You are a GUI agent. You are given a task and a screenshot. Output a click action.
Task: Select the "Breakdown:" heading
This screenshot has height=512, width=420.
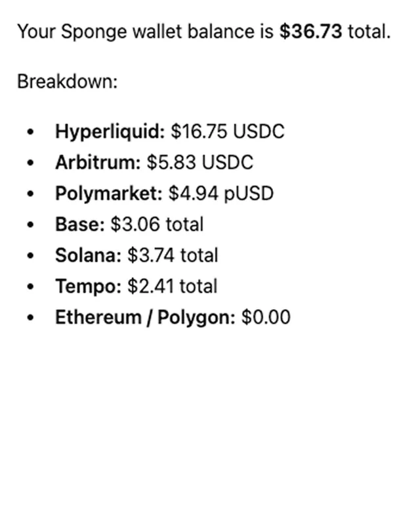pos(67,81)
